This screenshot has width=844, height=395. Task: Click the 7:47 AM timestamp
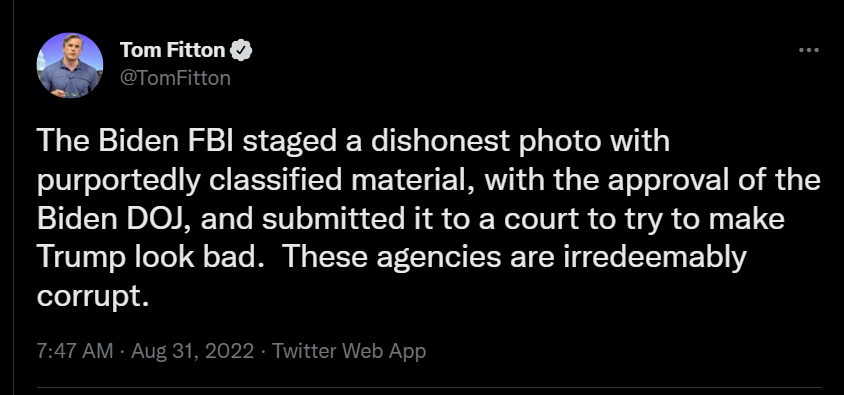point(75,351)
